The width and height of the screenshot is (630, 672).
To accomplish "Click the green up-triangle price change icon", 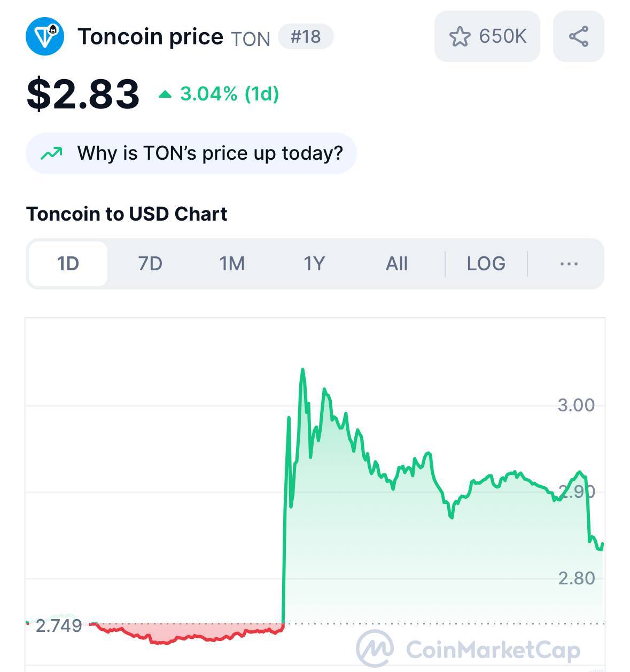I will click(x=165, y=95).
